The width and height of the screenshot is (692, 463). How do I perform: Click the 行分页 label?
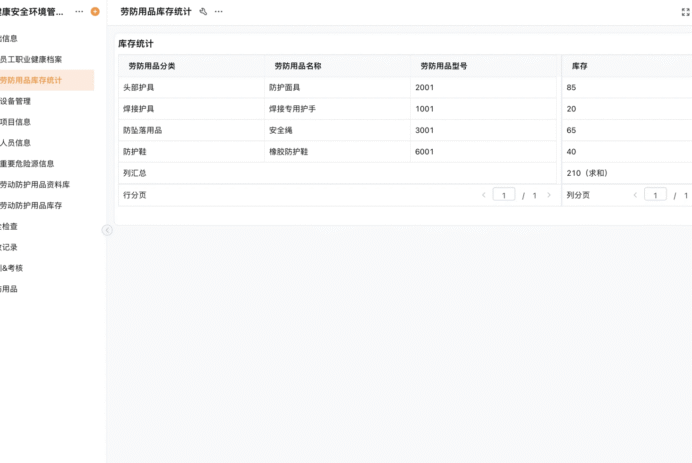pyautogui.click(x=135, y=195)
